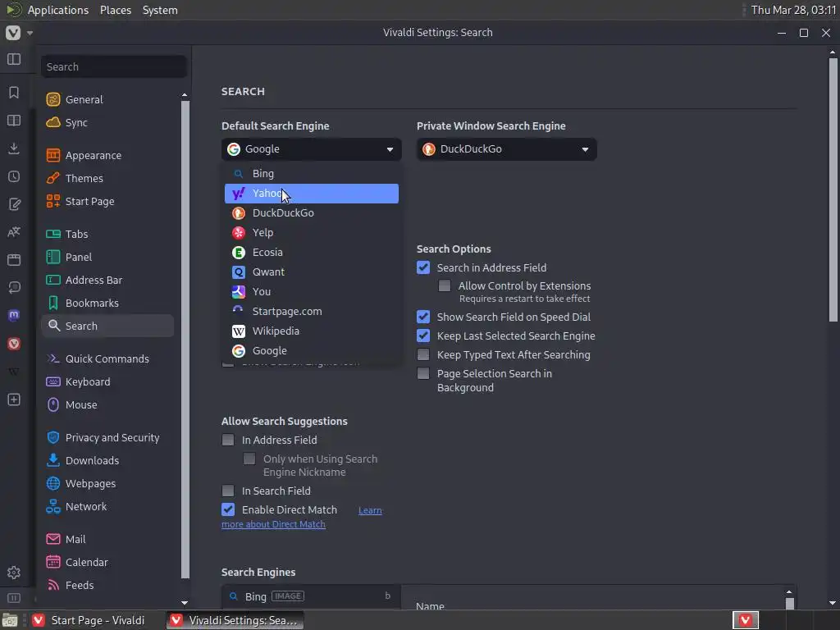The width and height of the screenshot is (840, 630).
Task: Open the Notes panel icon
Action: [14, 204]
